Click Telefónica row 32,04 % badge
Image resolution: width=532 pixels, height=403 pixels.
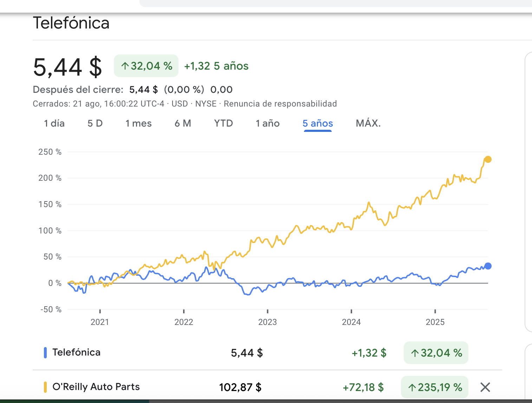tap(436, 353)
